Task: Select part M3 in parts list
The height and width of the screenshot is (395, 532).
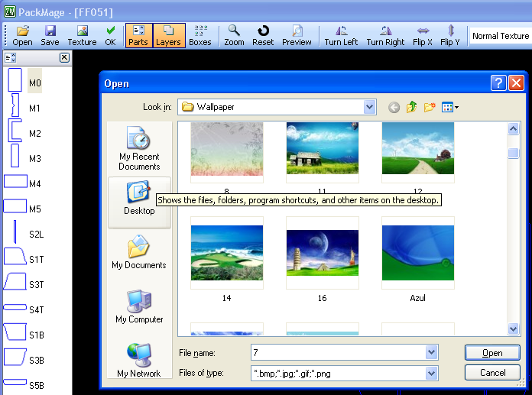Action: (24, 157)
